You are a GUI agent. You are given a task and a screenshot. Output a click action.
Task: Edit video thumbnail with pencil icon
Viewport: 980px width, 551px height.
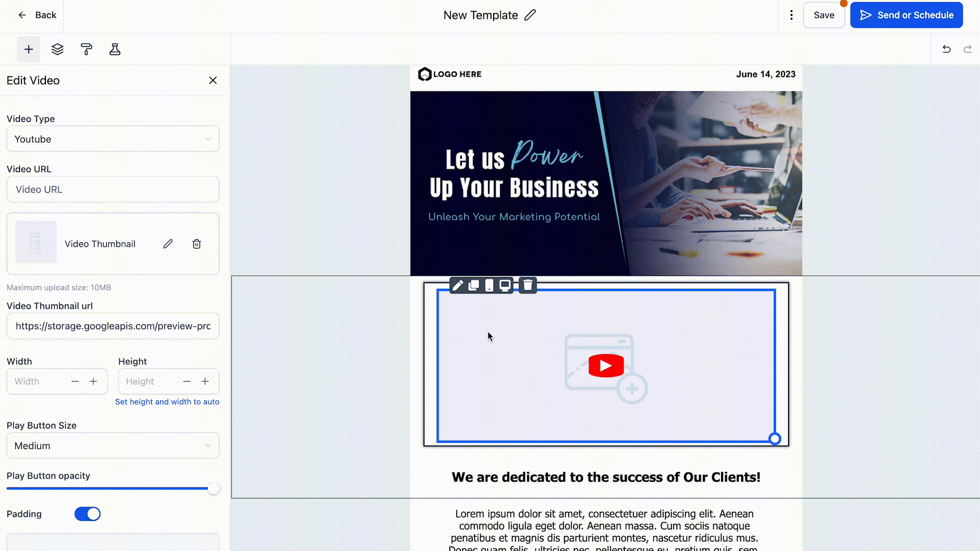[168, 244]
